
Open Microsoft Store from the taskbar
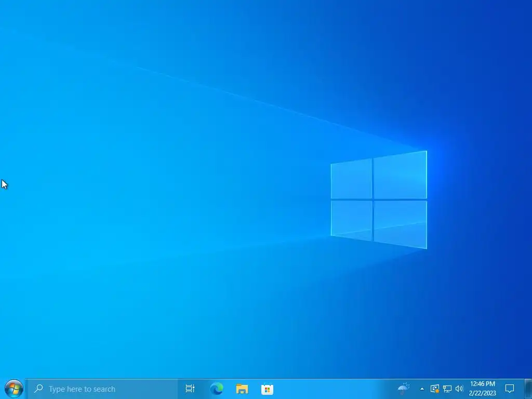coord(268,389)
